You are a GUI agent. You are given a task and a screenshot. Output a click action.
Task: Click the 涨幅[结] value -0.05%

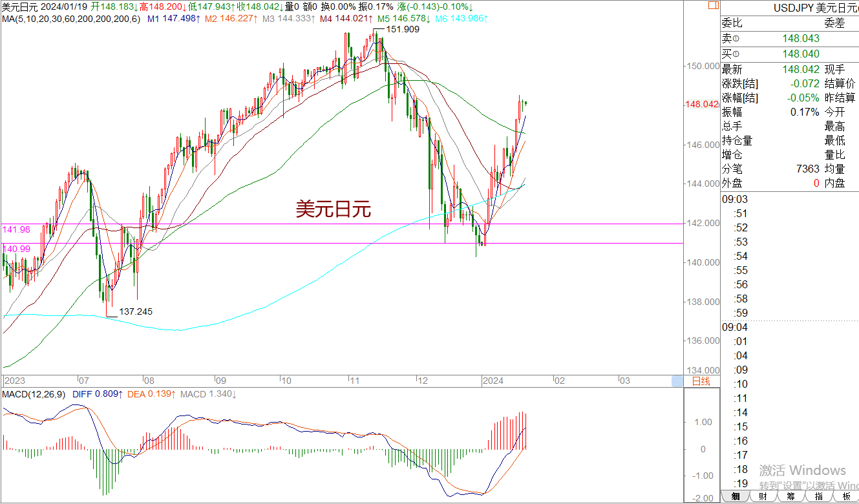803,98
